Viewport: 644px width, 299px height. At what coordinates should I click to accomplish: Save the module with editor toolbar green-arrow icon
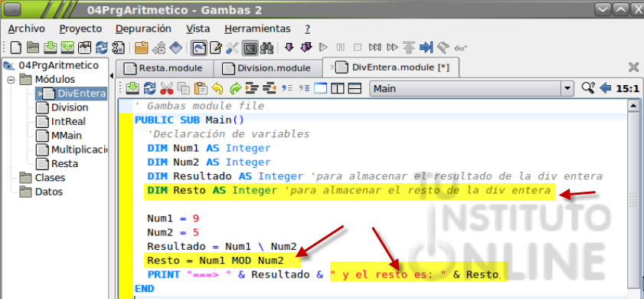[133, 88]
